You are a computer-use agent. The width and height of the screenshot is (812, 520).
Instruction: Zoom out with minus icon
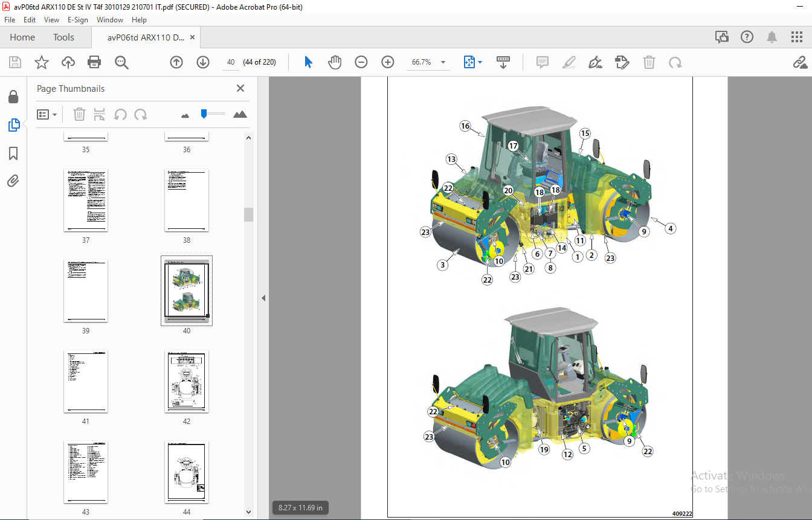coord(361,62)
